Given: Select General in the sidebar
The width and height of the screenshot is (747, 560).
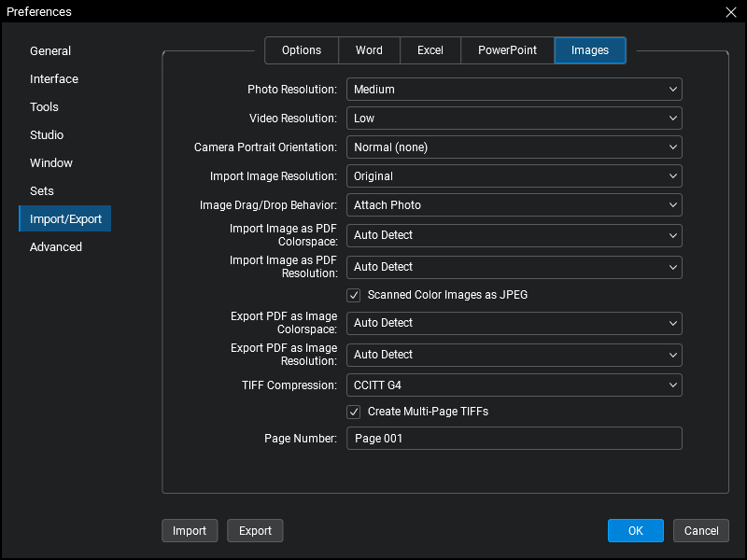Looking at the screenshot, I should [50, 51].
